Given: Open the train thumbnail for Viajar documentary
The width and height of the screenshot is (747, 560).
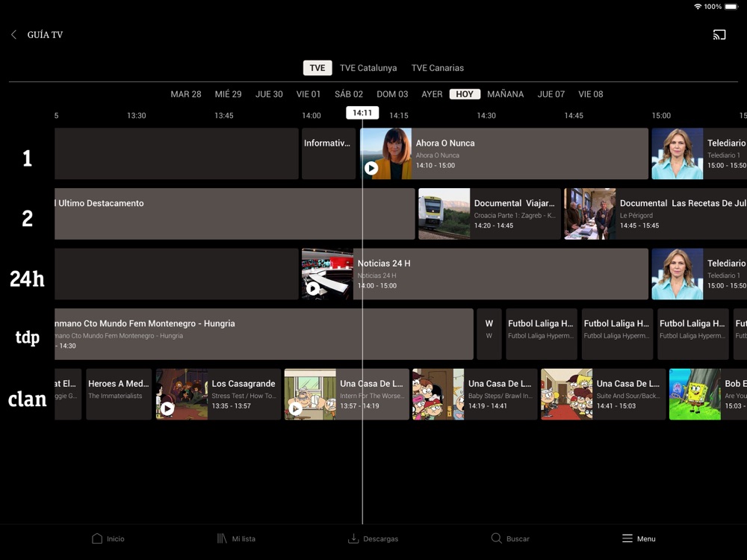Looking at the screenshot, I should [x=444, y=214].
